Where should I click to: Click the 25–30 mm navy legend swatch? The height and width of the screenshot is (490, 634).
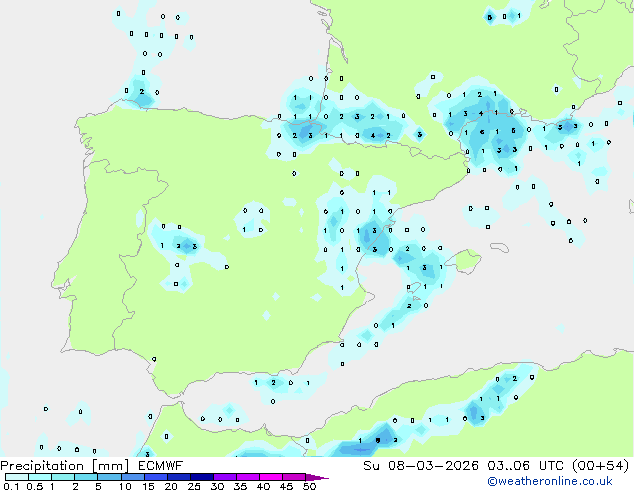(x=202, y=477)
